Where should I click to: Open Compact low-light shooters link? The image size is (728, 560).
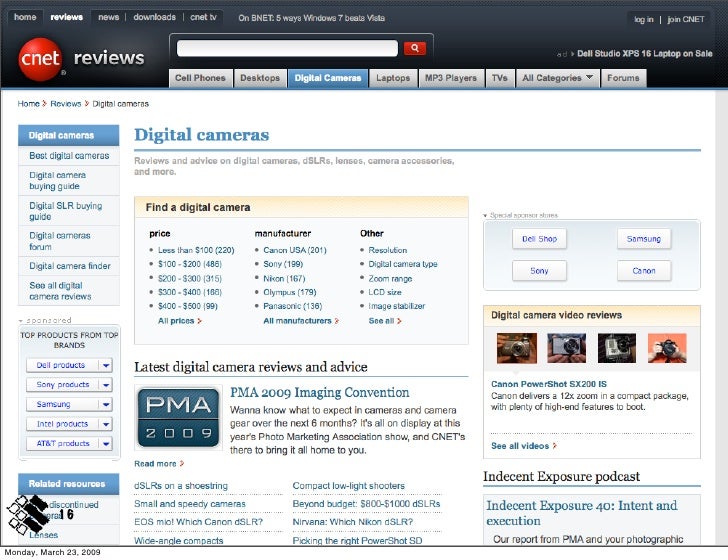[349, 486]
